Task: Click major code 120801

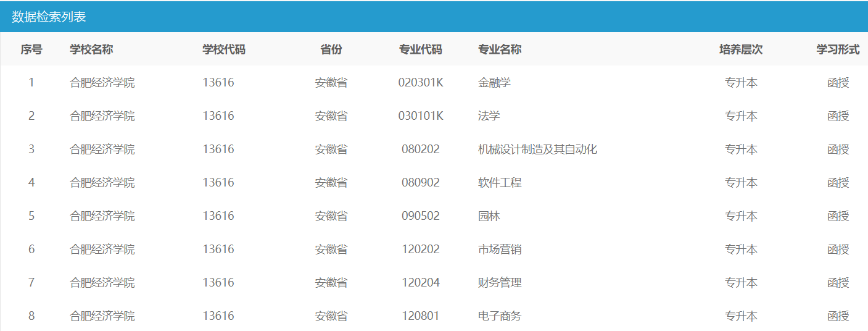Action: pyautogui.click(x=421, y=316)
